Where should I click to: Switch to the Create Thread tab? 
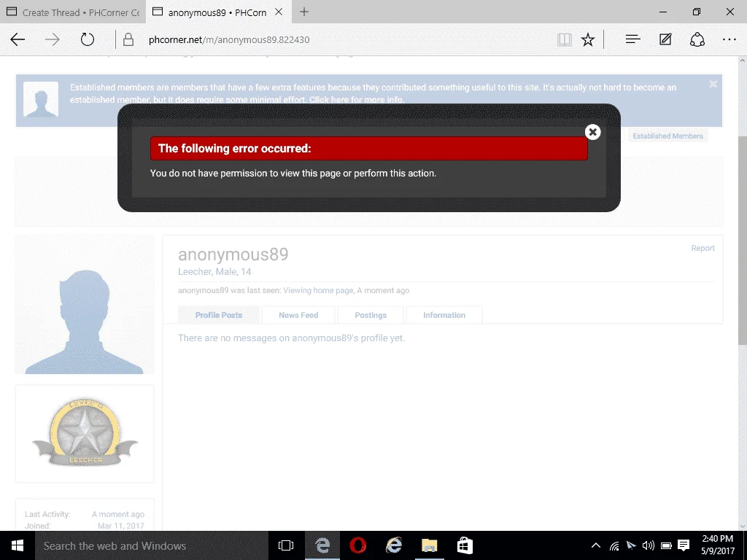tap(73, 12)
